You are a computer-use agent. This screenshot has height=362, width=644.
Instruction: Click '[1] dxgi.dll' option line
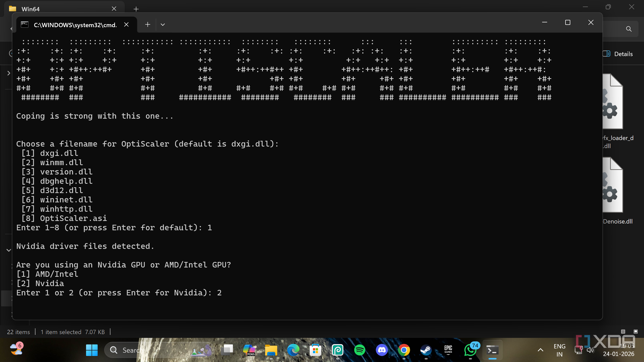pyautogui.click(x=50, y=153)
